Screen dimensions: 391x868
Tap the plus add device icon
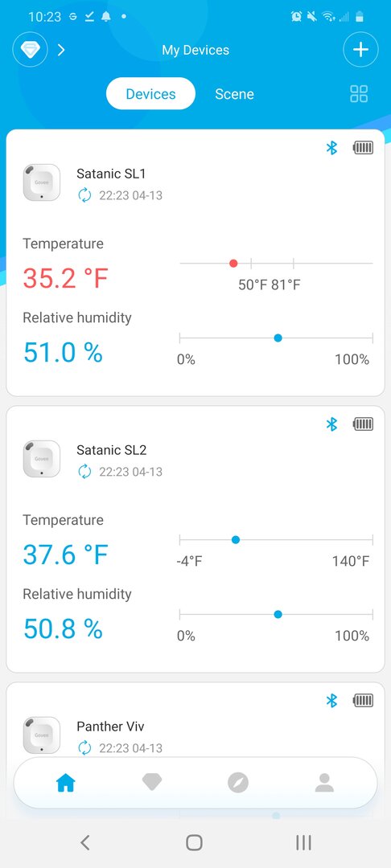pos(360,50)
